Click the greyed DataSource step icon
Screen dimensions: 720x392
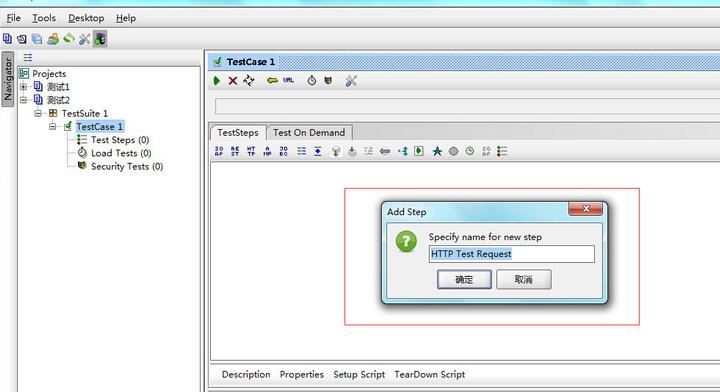(336, 151)
